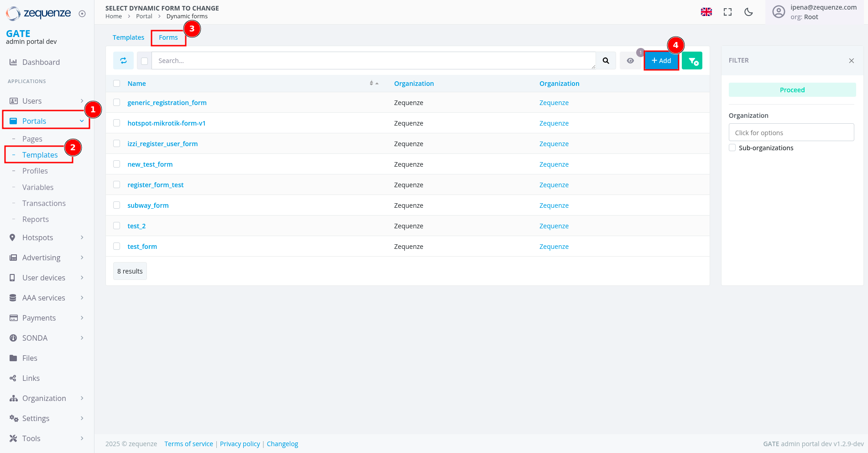Click the magnifier search icon

[606, 61]
